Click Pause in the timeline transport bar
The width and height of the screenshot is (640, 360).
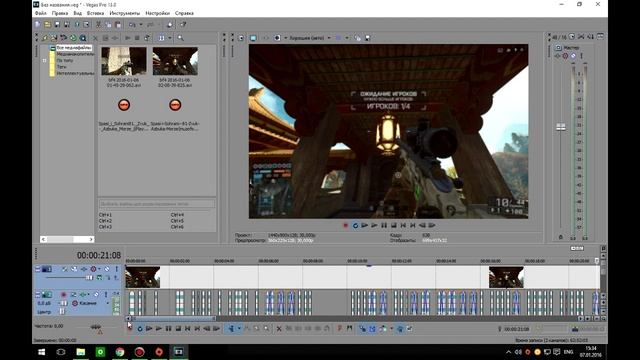(x=169, y=329)
